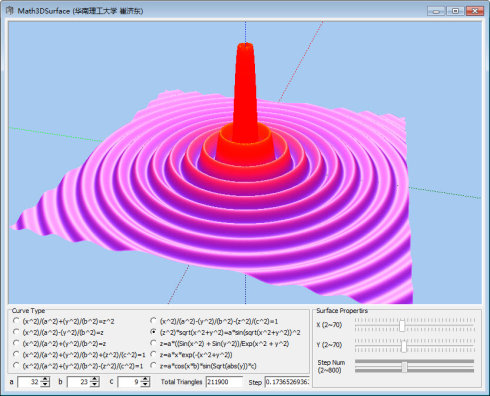Click the Step Num slider handle
Image resolution: width=490 pixels, height=396 pixels.
point(404,367)
